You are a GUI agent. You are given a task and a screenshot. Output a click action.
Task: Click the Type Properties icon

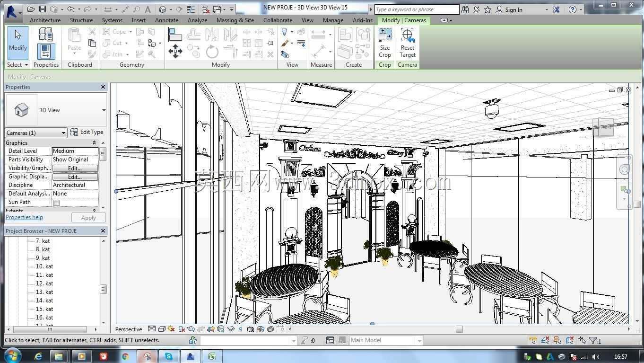pyautogui.click(x=46, y=34)
